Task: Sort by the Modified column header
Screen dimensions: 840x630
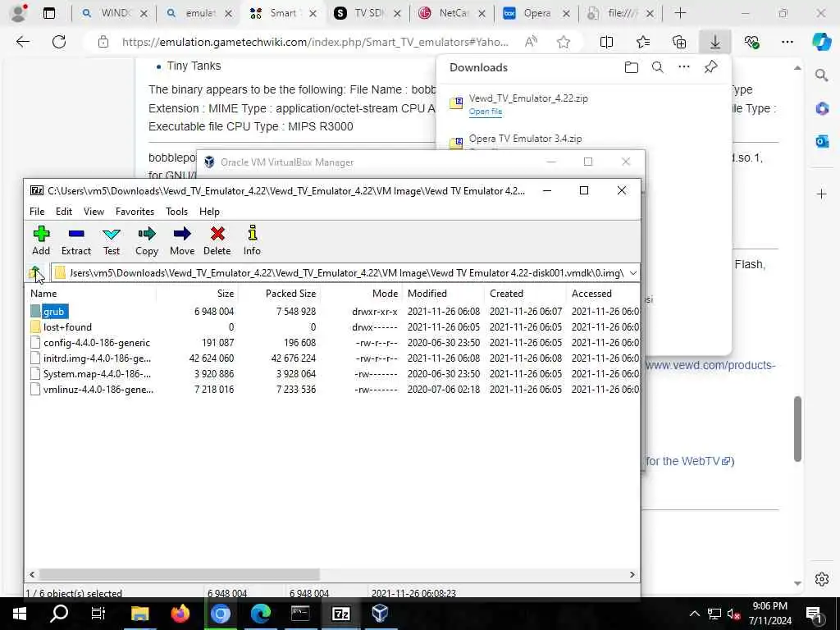Action: pos(443,294)
